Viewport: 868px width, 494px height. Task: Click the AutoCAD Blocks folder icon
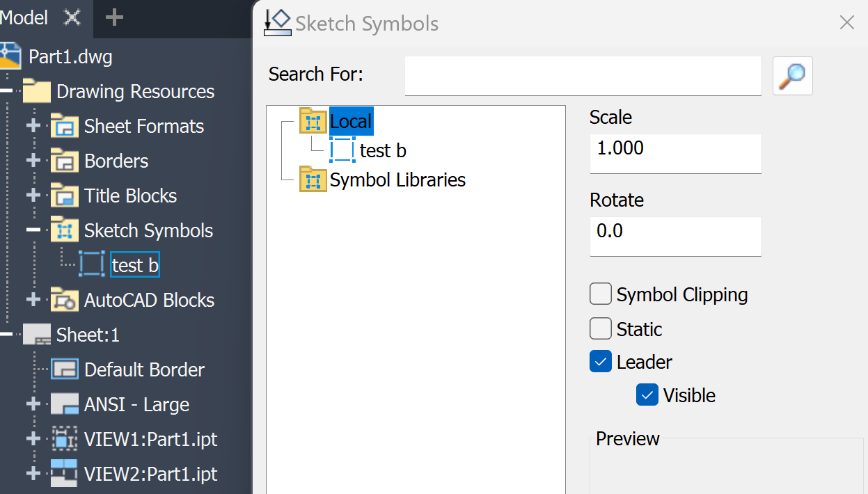(63, 300)
